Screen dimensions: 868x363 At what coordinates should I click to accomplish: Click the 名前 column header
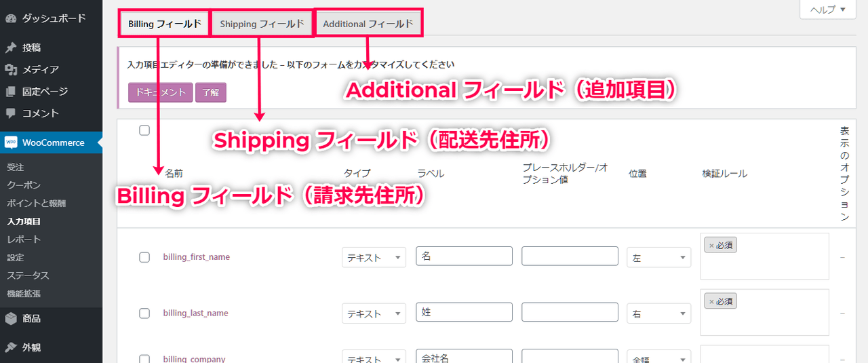pos(174,173)
